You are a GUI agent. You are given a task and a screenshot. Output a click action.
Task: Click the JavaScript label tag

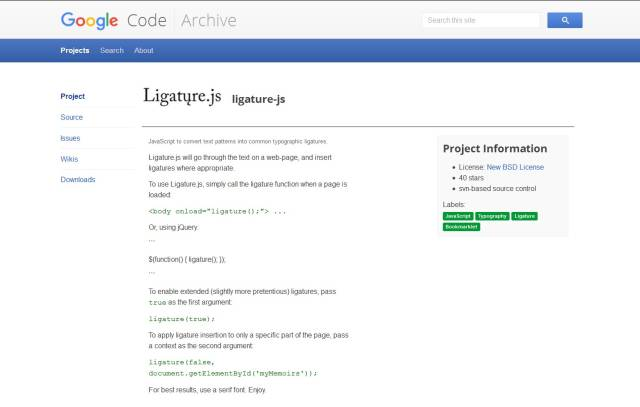[458, 216]
